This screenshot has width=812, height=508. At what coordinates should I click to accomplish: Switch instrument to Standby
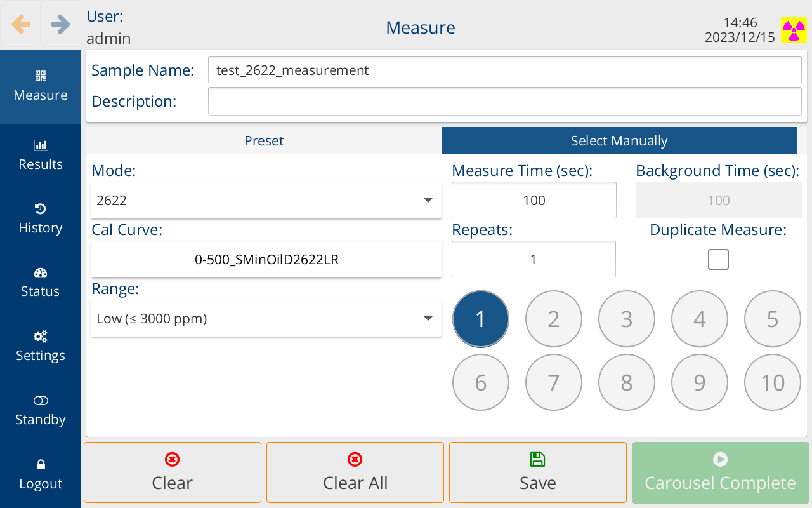coord(41,411)
